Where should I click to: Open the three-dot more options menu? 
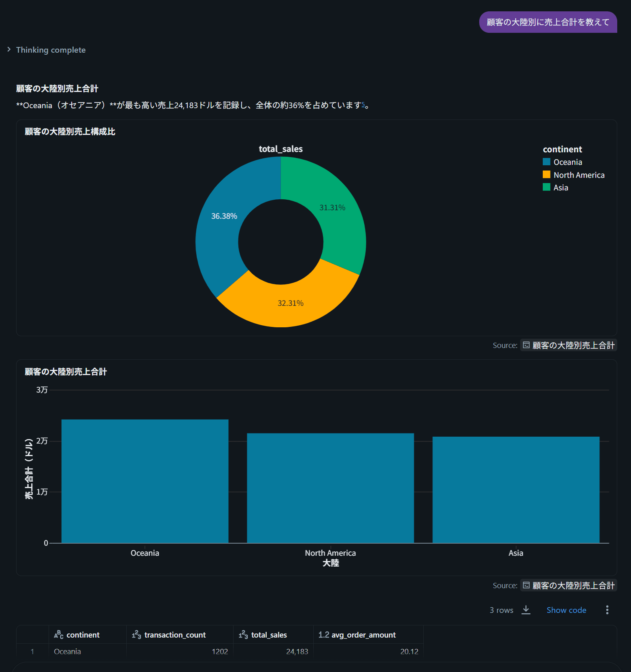coord(607,610)
